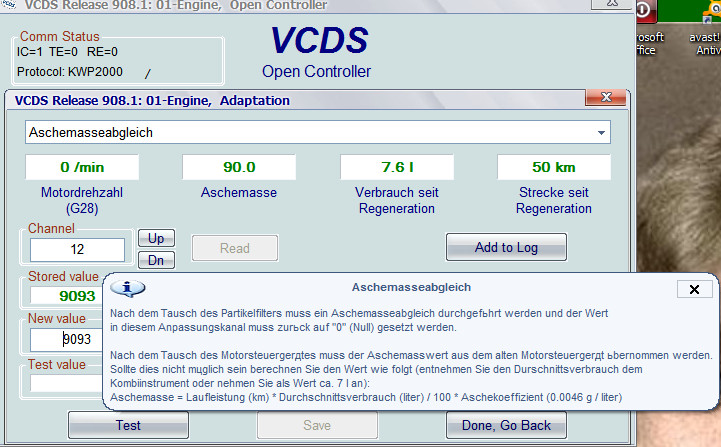Image resolution: width=721 pixels, height=447 pixels.
Task: Click Done, Go Back
Action: click(506, 425)
